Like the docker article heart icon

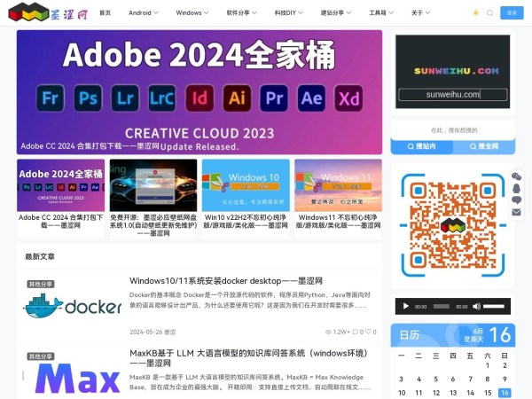click(369, 332)
